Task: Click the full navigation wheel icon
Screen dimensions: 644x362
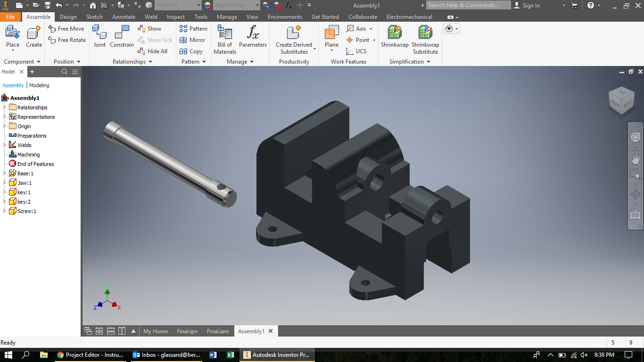Action: click(636, 137)
